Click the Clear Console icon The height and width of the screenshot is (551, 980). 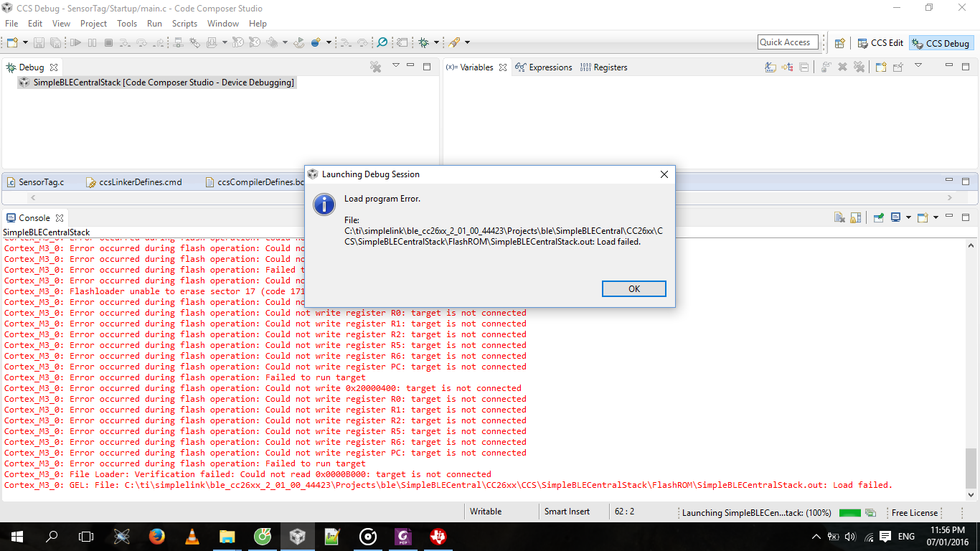839,217
